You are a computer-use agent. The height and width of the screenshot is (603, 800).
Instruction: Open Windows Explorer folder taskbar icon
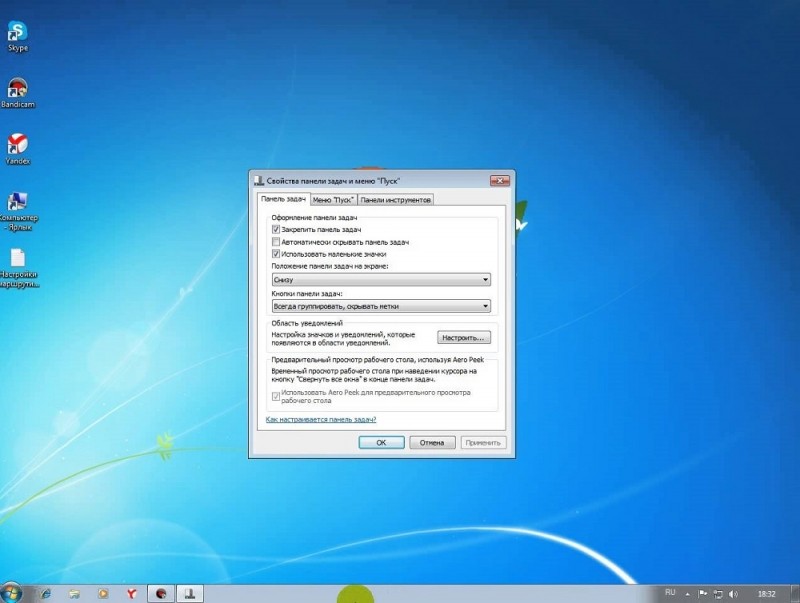click(74, 593)
